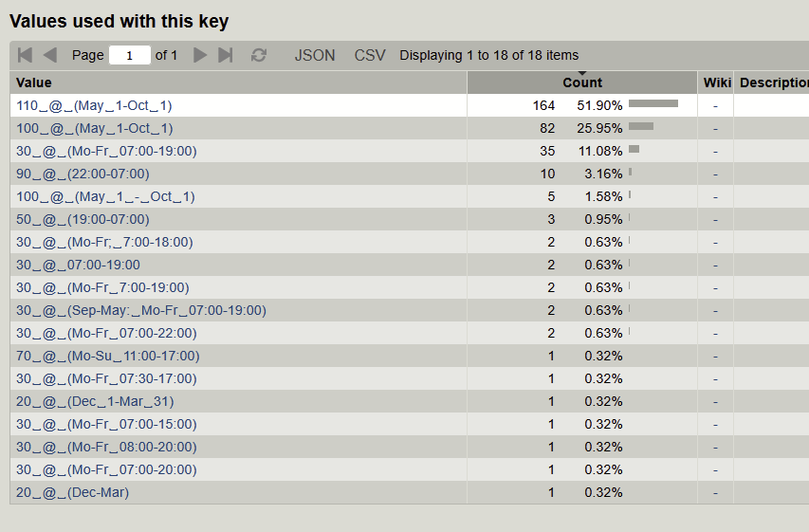Sort table by the Count column header

582,83
